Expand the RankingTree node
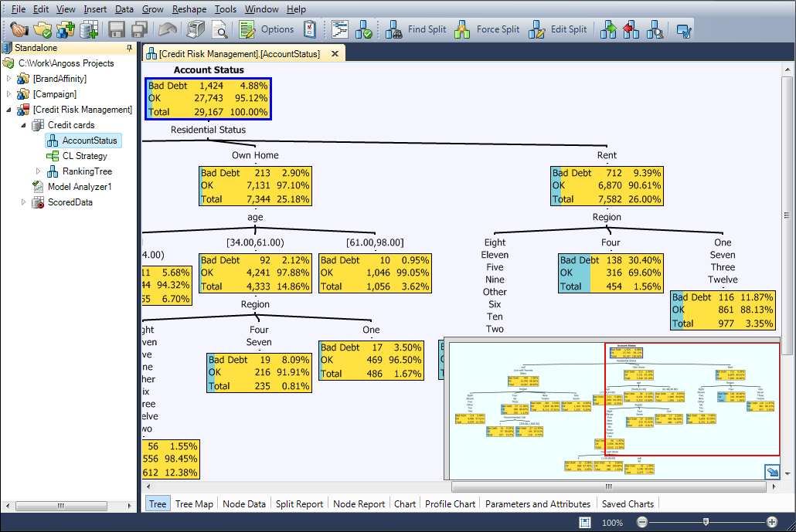Image resolution: width=796 pixels, height=532 pixels. pos(38,171)
